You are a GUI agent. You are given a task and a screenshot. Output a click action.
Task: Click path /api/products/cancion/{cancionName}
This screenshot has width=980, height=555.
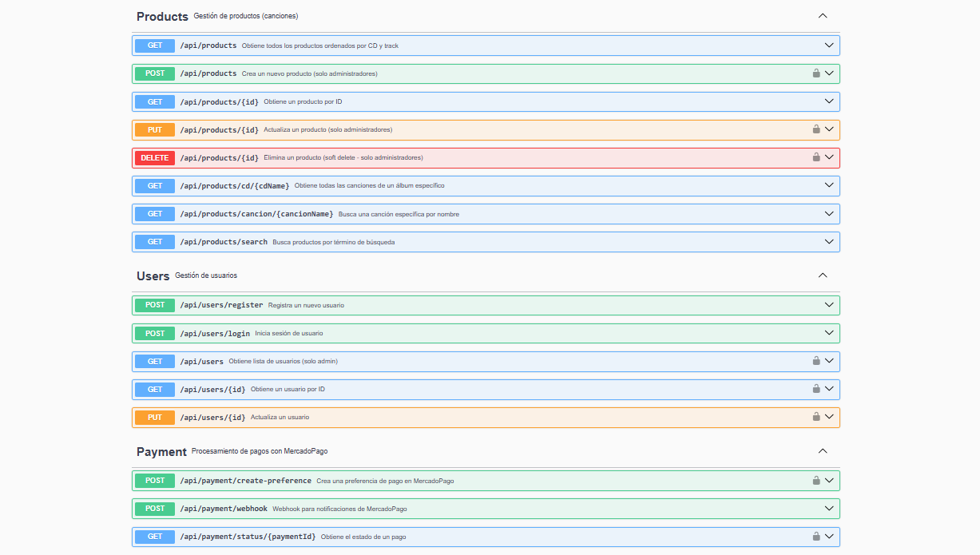(256, 213)
